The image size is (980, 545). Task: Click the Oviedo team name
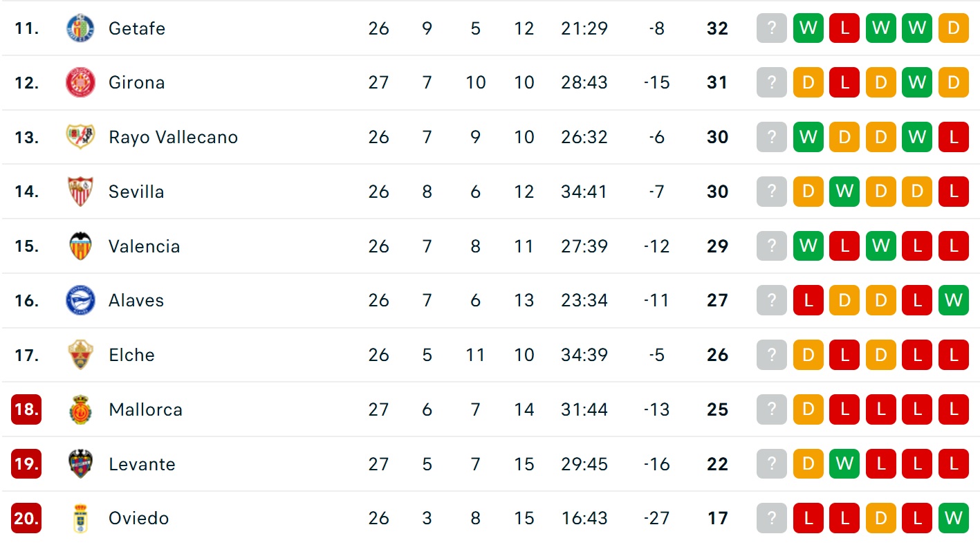[x=138, y=518]
